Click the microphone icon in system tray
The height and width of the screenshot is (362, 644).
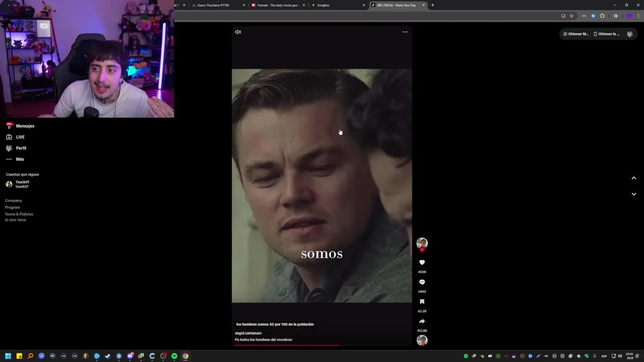(x=595, y=356)
